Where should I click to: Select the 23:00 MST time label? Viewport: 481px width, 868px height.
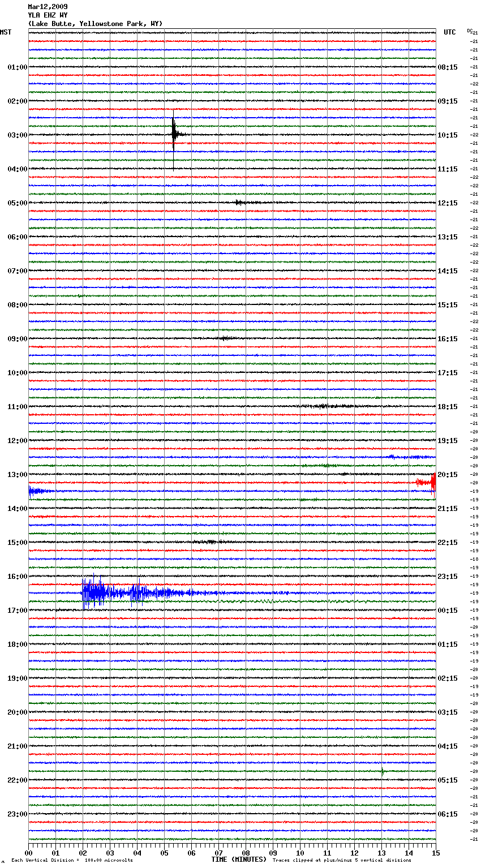tap(17, 814)
